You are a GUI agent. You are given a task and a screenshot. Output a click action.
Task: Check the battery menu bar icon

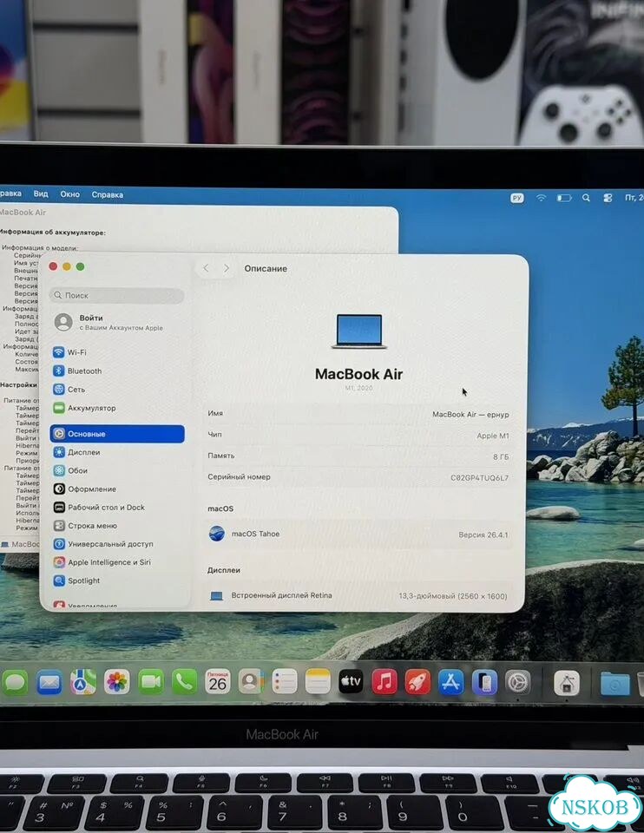coord(564,198)
